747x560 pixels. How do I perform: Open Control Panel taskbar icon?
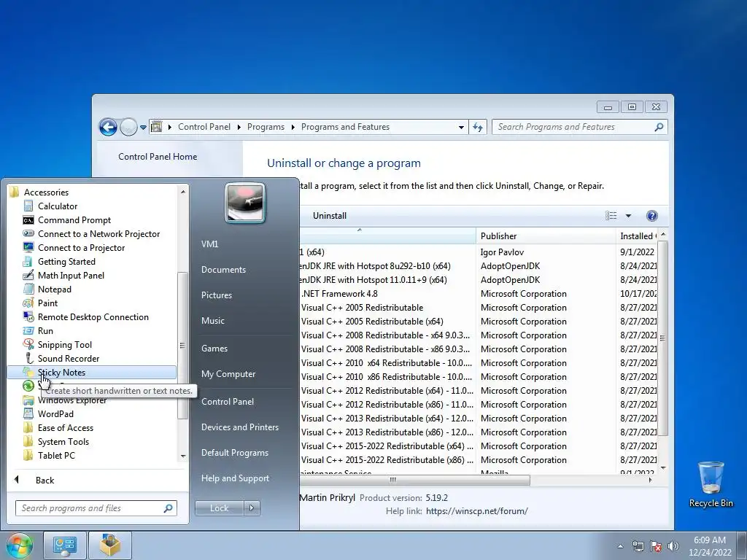click(x=65, y=545)
